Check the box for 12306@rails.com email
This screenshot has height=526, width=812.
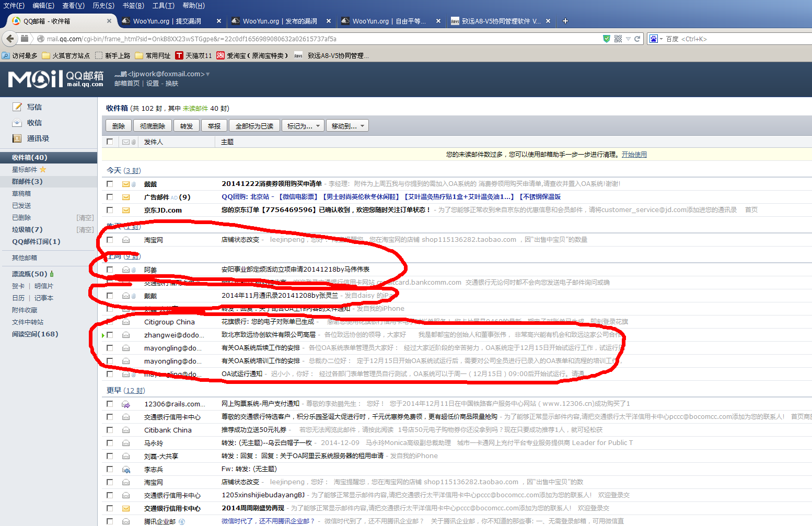pyautogui.click(x=110, y=404)
